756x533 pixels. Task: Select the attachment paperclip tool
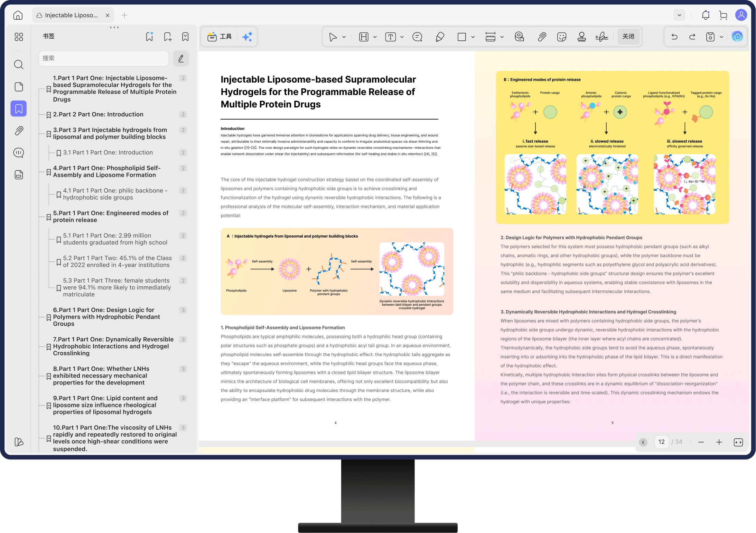click(542, 37)
